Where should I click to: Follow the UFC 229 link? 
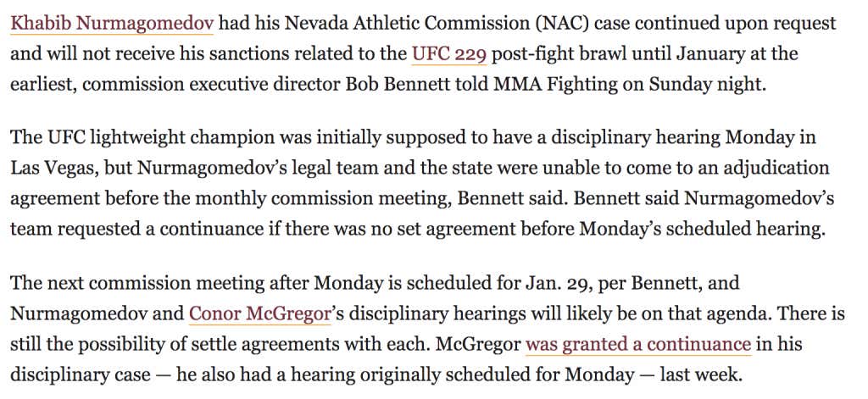tap(448, 55)
